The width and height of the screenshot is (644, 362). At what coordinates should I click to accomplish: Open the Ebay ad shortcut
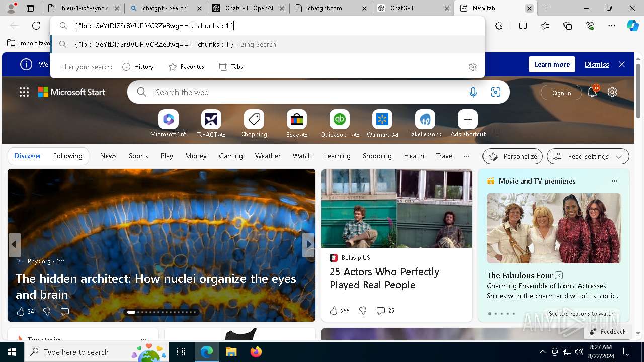(x=297, y=124)
